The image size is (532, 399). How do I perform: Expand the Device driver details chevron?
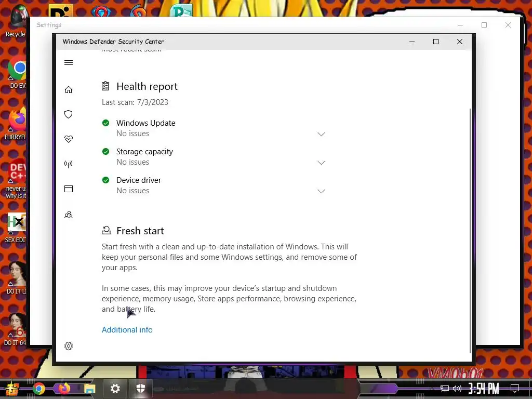click(x=321, y=191)
